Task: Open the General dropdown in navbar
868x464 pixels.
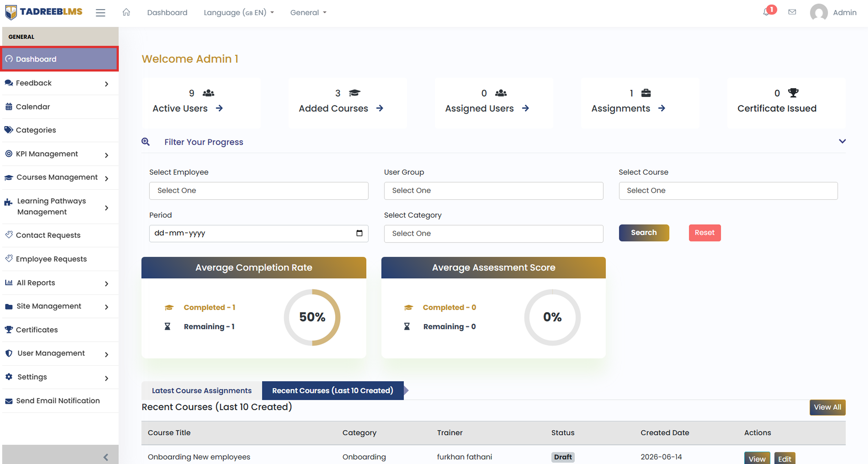Action: point(308,12)
